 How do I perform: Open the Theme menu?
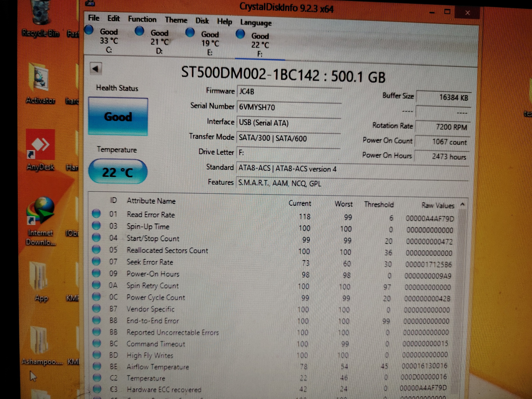point(176,20)
